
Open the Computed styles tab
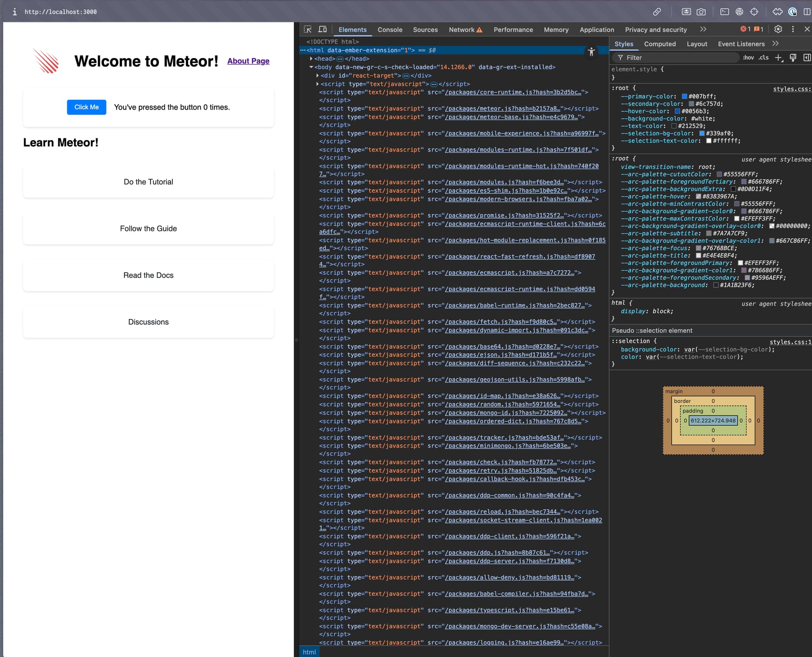pos(659,44)
